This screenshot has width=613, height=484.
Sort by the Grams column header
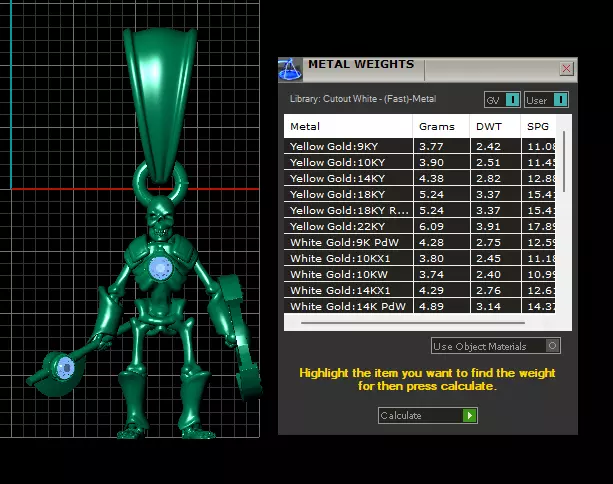(441, 126)
